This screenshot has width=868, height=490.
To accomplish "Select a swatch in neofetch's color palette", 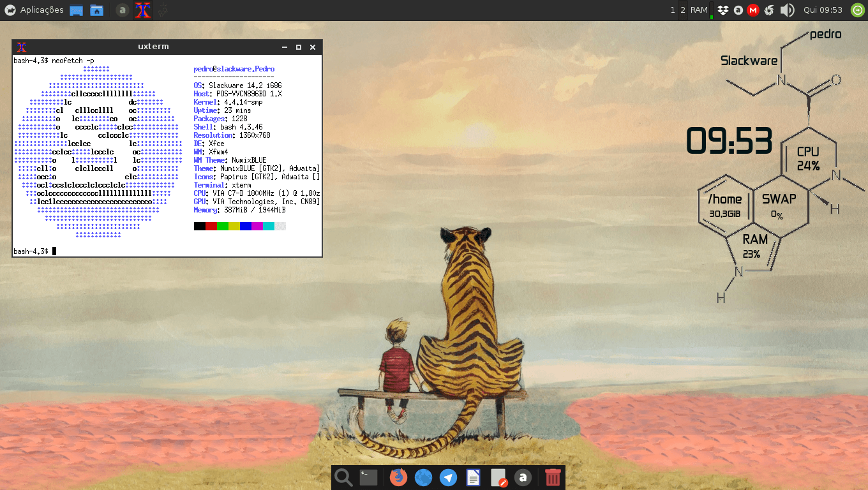I will pos(211,225).
